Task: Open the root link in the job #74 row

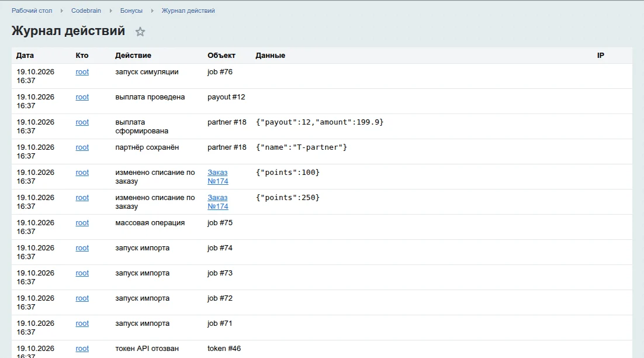Action: point(82,248)
